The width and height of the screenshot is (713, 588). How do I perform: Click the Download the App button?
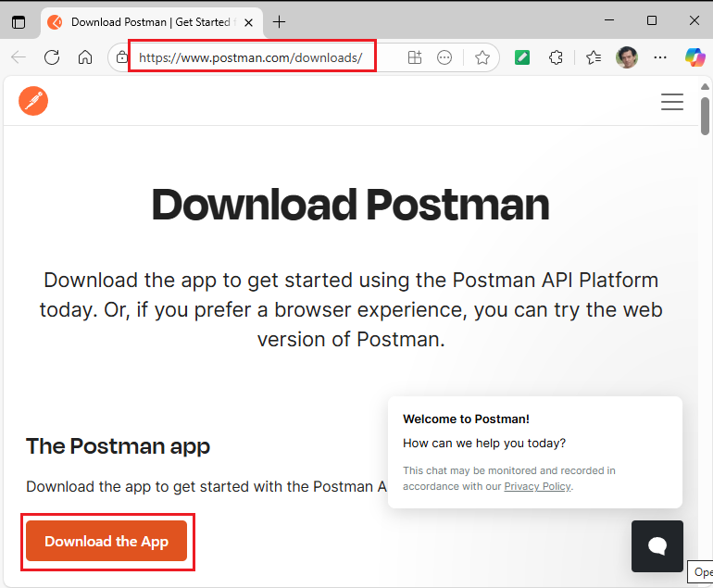click(106, 542)
